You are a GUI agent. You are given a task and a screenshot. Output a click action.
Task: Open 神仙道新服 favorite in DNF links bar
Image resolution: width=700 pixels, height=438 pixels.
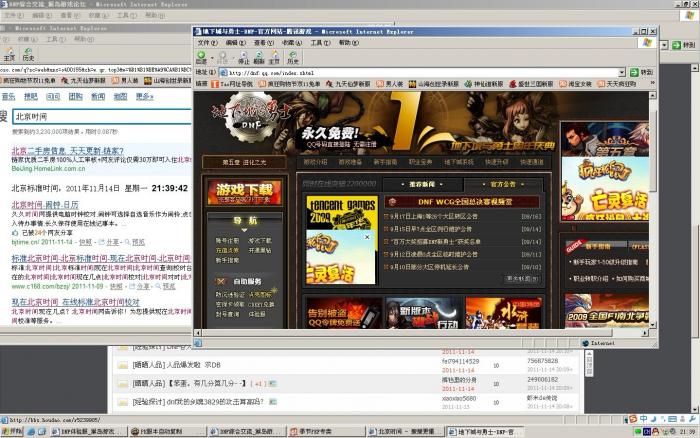point(484,84)
